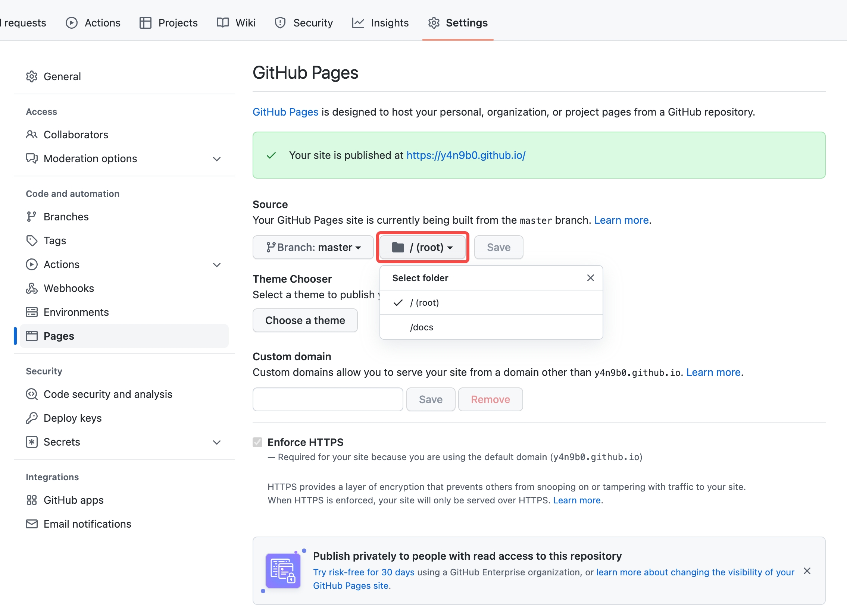Viewport: 847px width, 616px height.
Task: Expand Moderation options chevron
Action: point(217,159)
